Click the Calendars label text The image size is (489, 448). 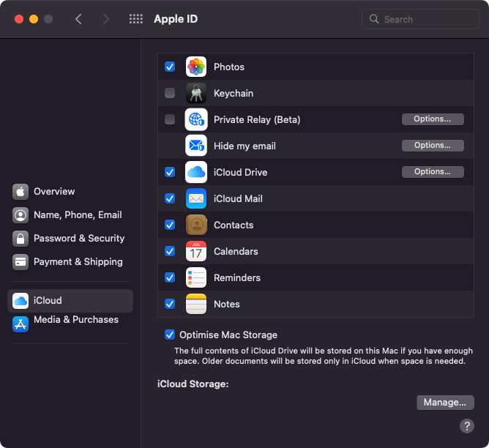click(236, 251)
